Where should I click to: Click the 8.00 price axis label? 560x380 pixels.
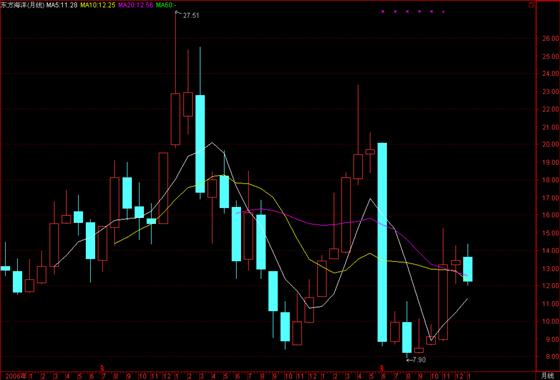point(550,356)
